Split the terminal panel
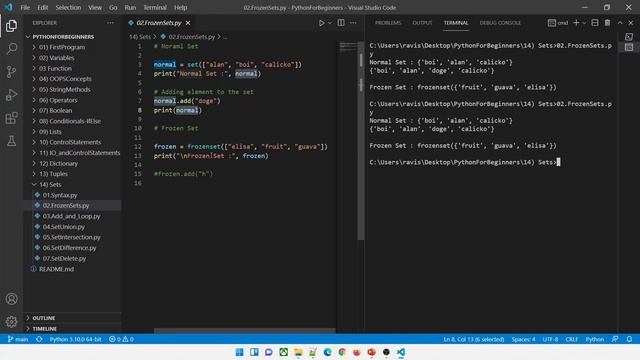This screenshot has width=640, height=360. tap(595, 23)
